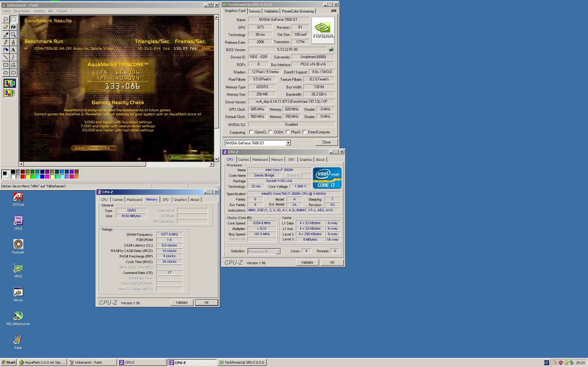Select the Polygon shape tool
This screenshot has width=588, height=367.
[13, 65]
